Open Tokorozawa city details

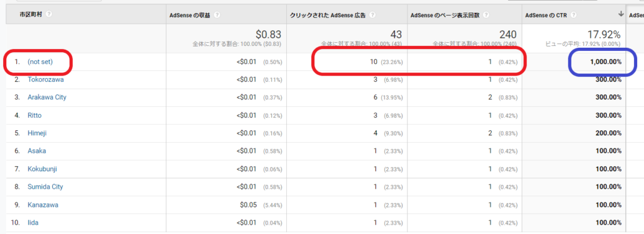pos(45,80)
